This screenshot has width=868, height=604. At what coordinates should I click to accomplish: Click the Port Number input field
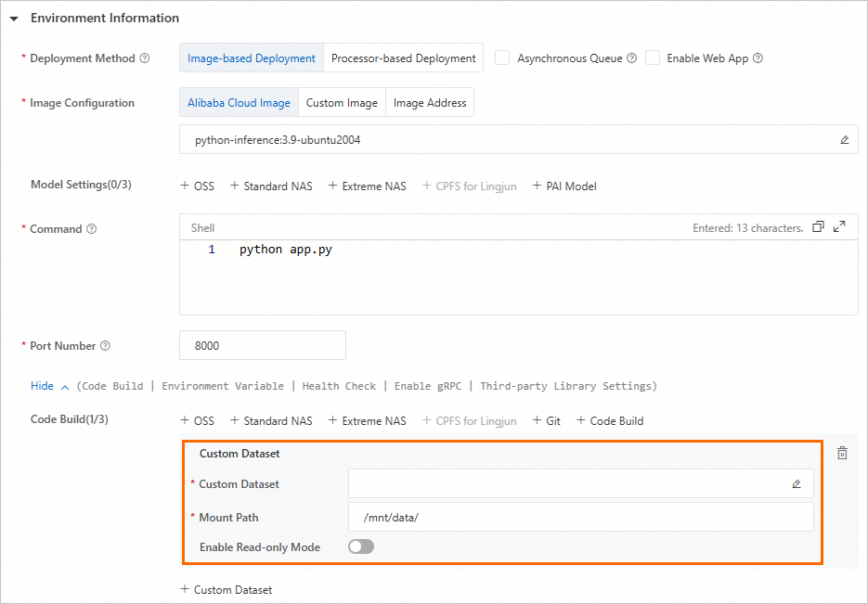tap(262, 345)
